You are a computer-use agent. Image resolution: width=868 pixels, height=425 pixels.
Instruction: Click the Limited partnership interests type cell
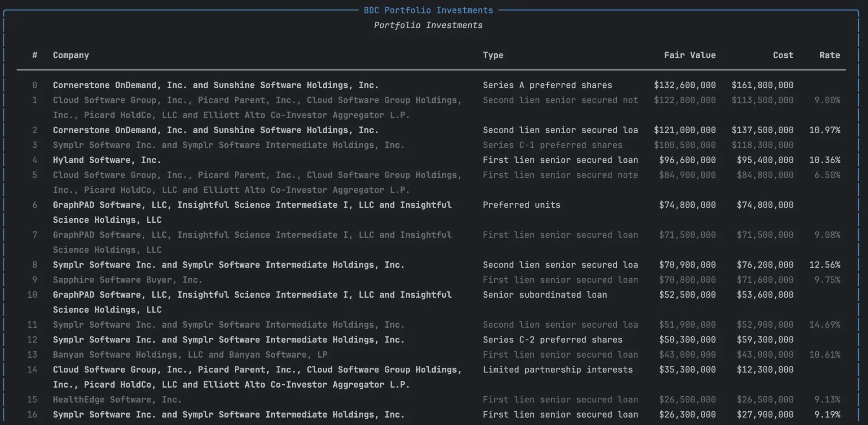point(557,370)
